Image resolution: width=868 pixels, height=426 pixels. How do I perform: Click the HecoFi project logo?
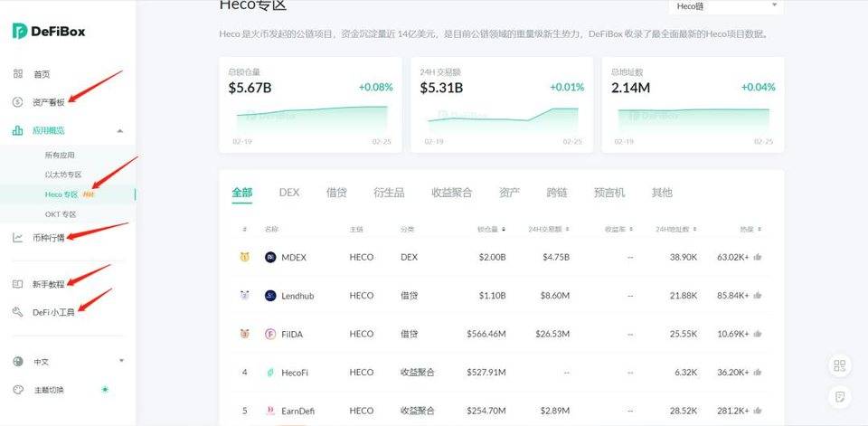point(270,373)
